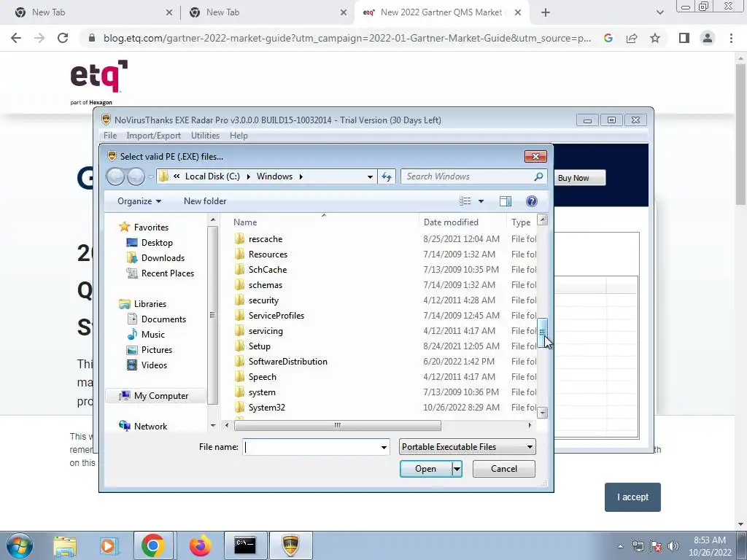Click taskbar volume speaker icon
Image resolution: width=747 pixels, height=560 pixels.
pos(673,546)
